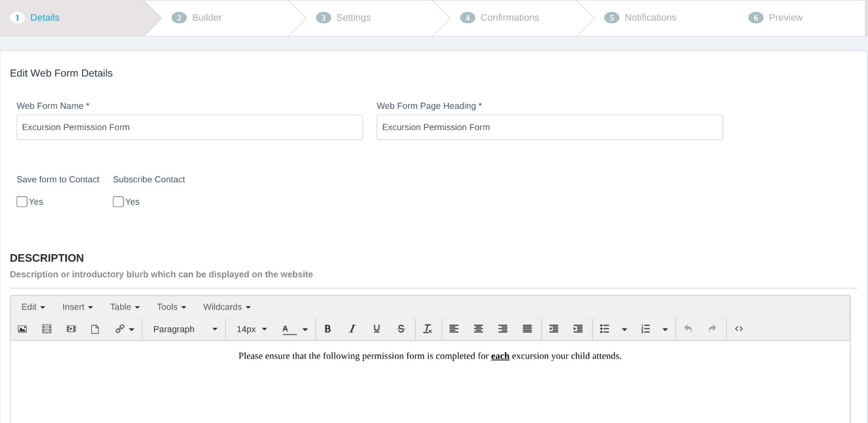Center align the text
Viewport: 868px width, 423px height.
tap(478, 329)
